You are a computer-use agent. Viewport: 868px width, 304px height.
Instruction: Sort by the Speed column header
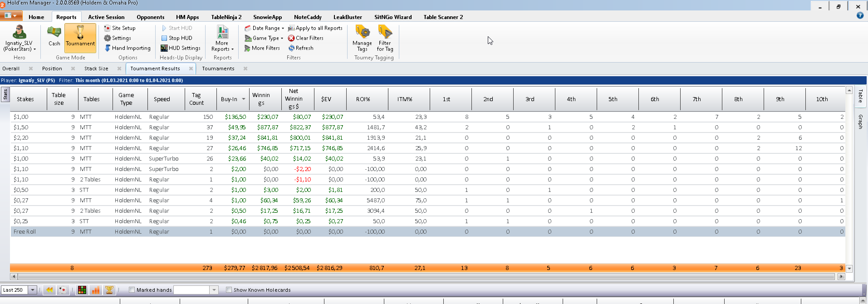pos(166,99)
